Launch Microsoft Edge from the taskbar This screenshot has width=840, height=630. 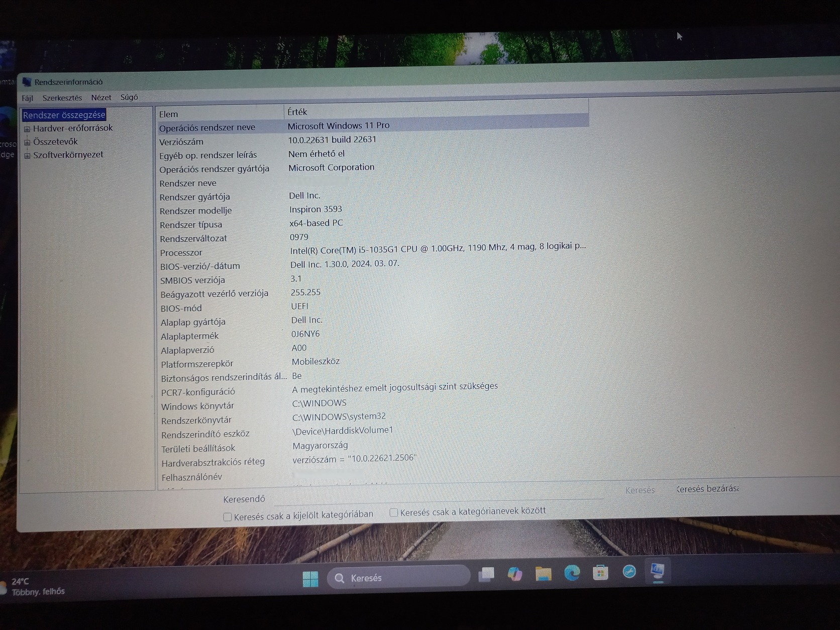coord(572,572)
